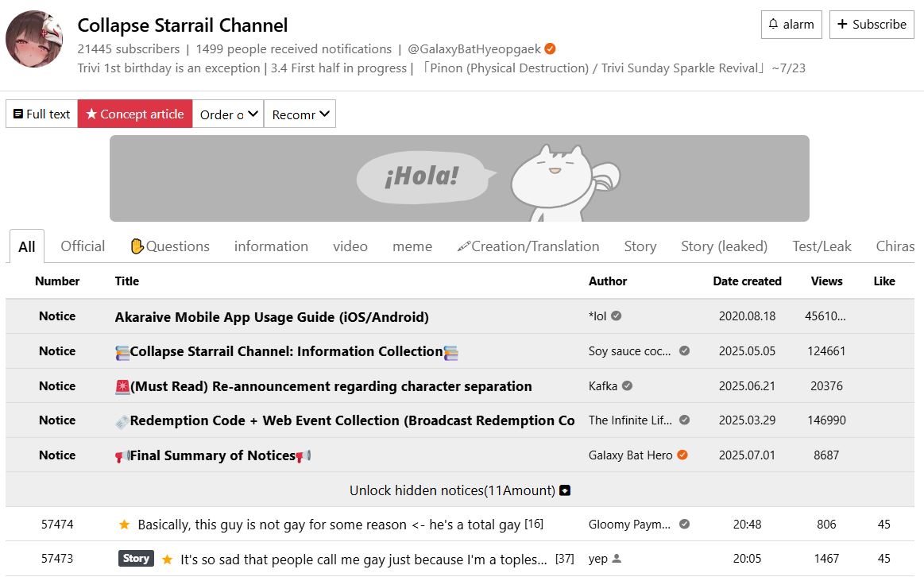Open the channel avatar image
The image size is (924, 577).
[34, 39]
